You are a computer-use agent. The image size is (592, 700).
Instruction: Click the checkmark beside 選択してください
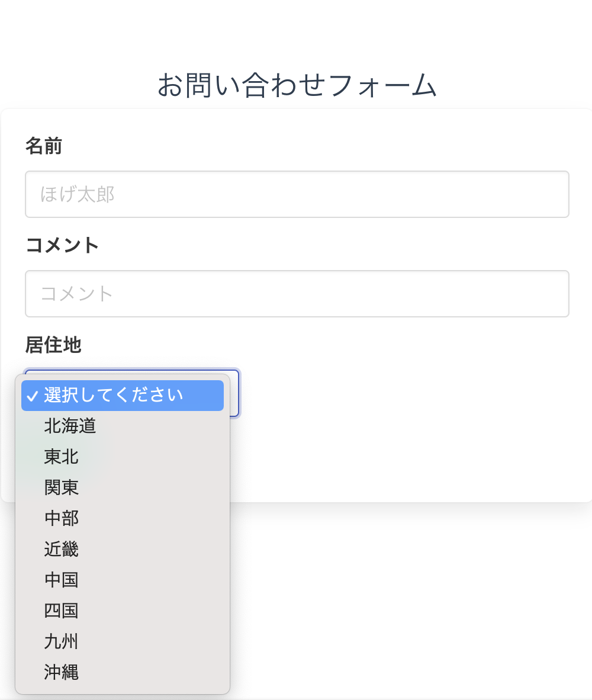pyautogui.click(x=33, y=396)
